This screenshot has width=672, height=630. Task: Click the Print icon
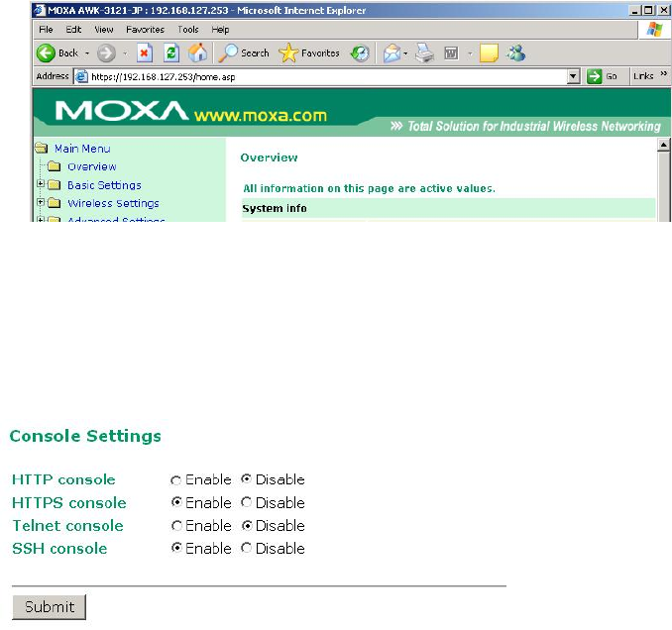[x=424, y=53]
